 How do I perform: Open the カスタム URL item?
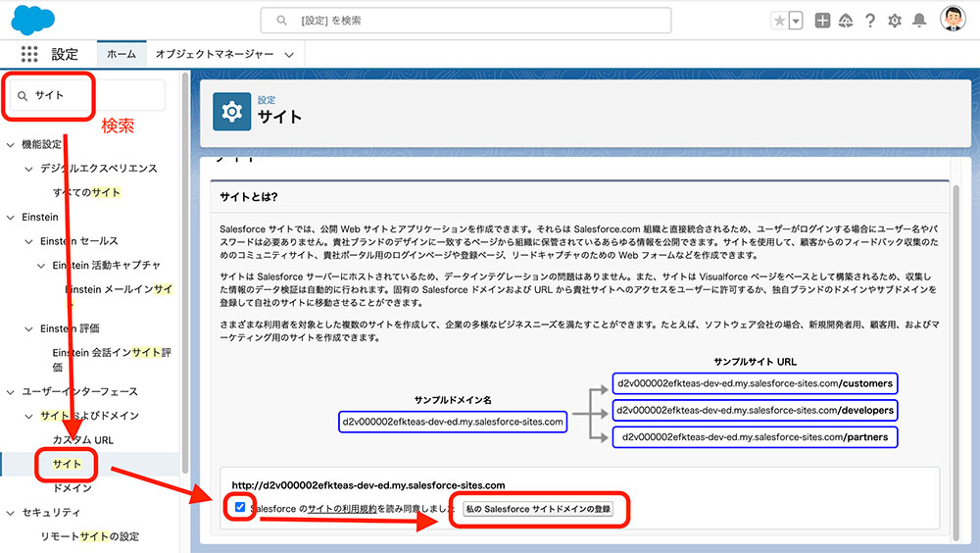[83, 440]
